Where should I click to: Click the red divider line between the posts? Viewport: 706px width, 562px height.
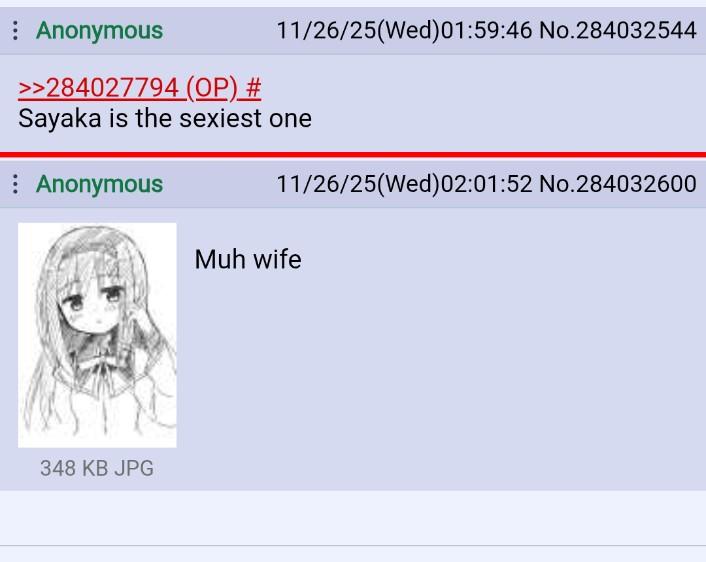pos(353,155)
